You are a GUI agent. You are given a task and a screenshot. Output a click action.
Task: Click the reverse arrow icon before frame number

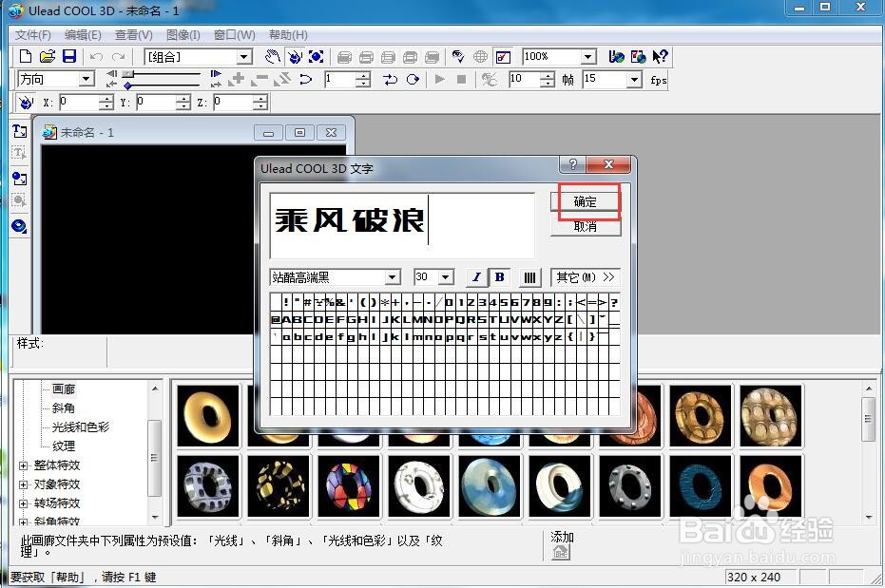coord(305,80)
